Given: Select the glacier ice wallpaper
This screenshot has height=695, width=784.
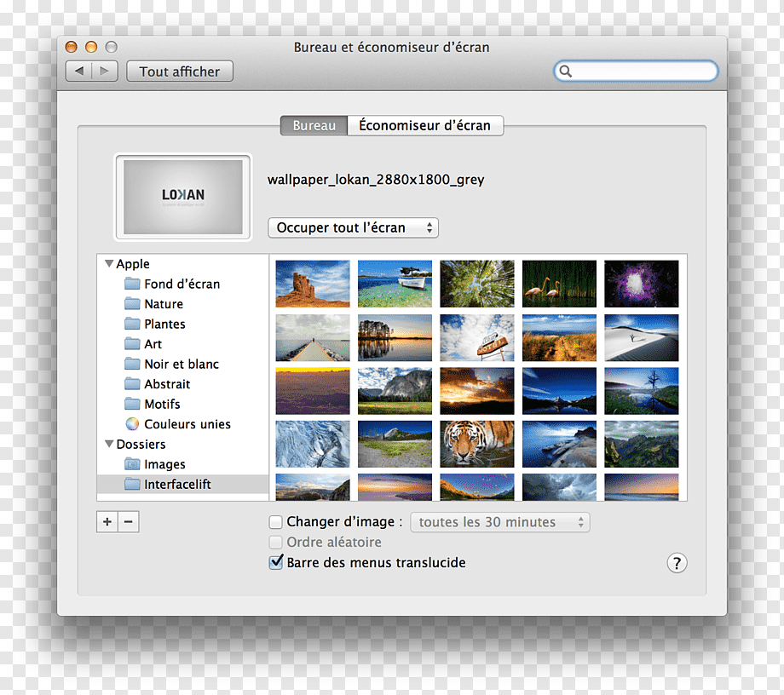Looking at the screenshot, I should (313, 444).
